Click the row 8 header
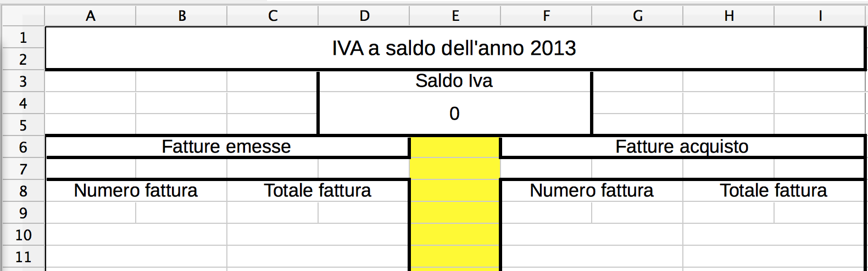This screenshot has width=868, height=271. pos(23,191)
